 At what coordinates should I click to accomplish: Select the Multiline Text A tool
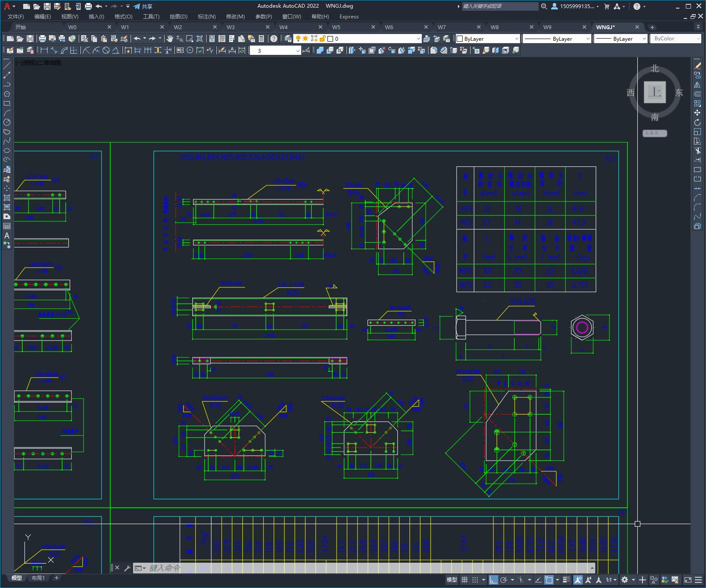[x=7, y=235]
